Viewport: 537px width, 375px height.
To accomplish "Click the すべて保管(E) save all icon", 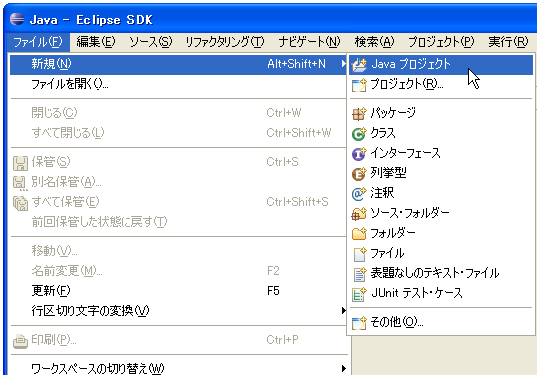I will pos(20,203).
